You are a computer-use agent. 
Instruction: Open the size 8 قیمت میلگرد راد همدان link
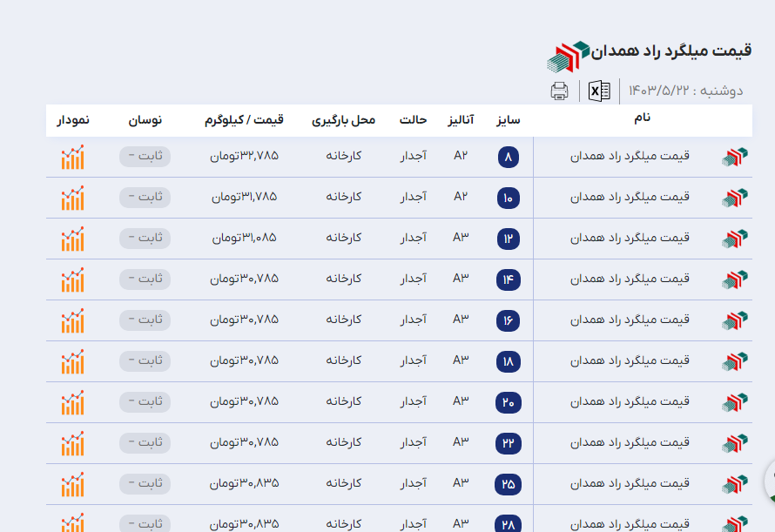pyautogui.click(x=630, y=157)
